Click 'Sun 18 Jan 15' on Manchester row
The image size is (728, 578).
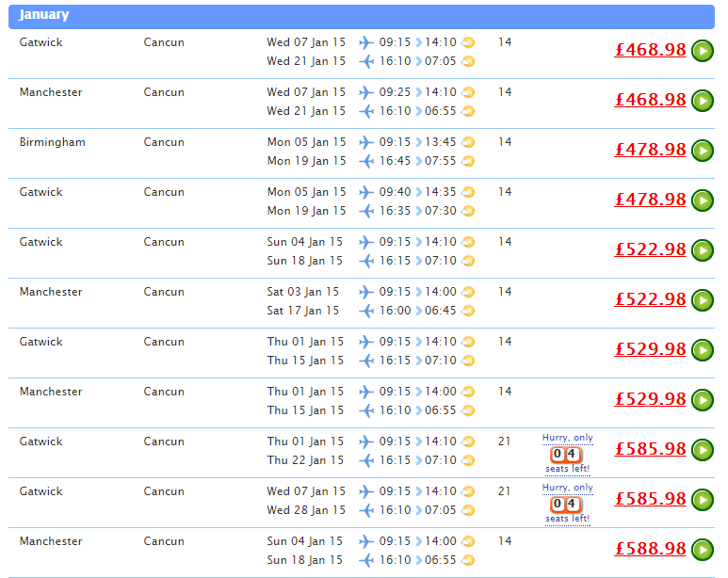304,560
